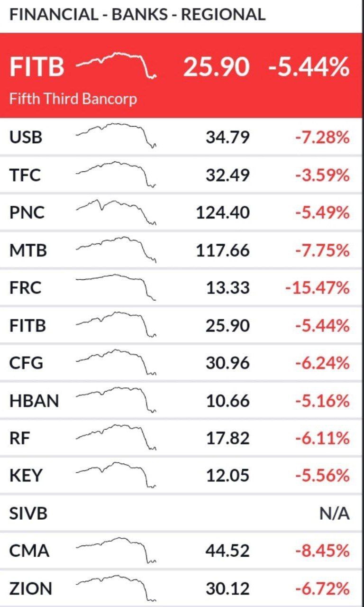Click the Financial - Banks - Regional heading
The image size is (364, 607).
click(x=137, y=15)
